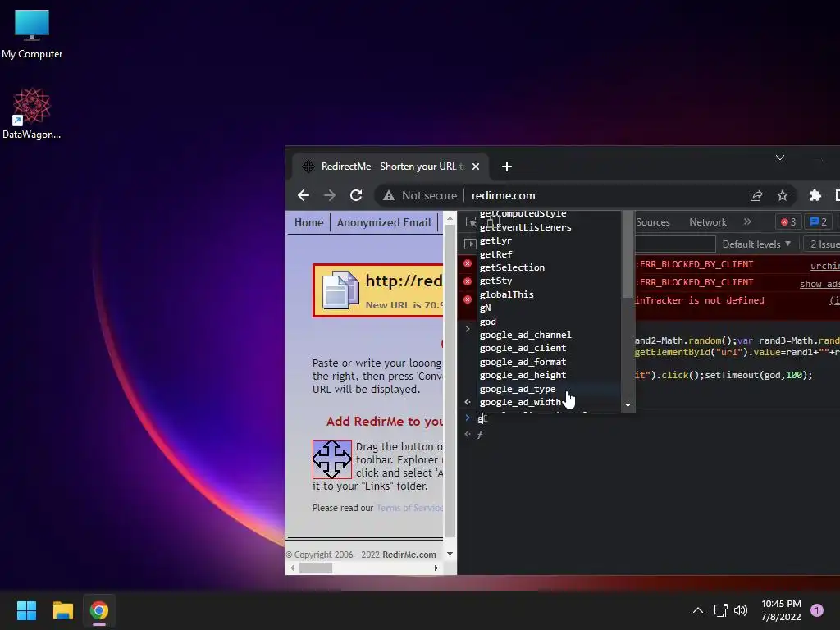This screenshot has width=840, height=630.
Task: Open DataWagon desktop shortcut
Action: point(32,113)
